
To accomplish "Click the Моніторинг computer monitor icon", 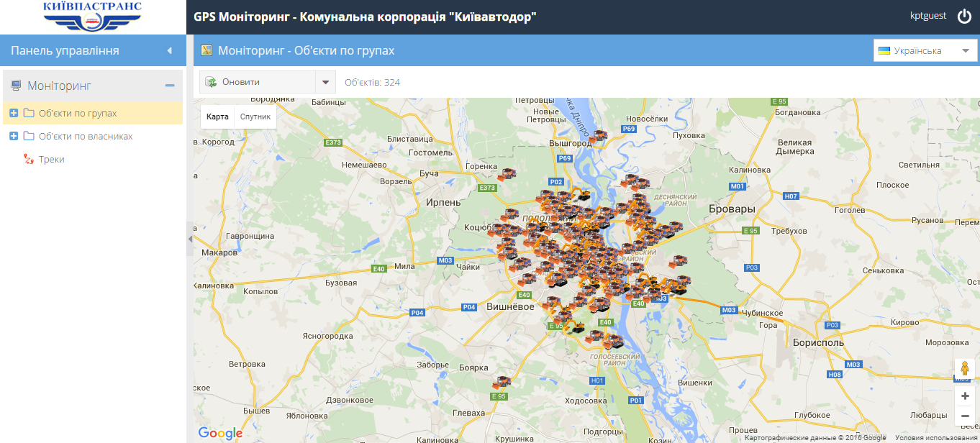I will click(x=16, y=86).
